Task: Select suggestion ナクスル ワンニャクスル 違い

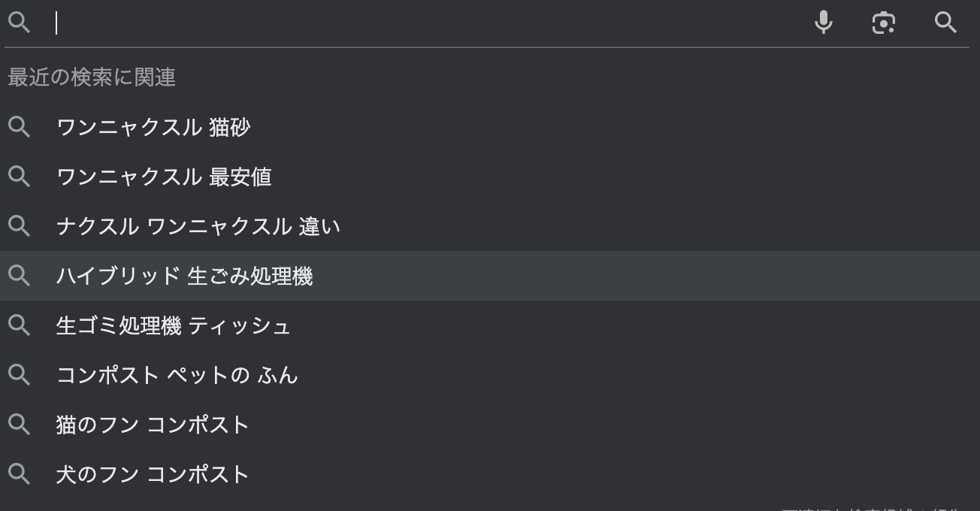Action: (x=198, y=226)
